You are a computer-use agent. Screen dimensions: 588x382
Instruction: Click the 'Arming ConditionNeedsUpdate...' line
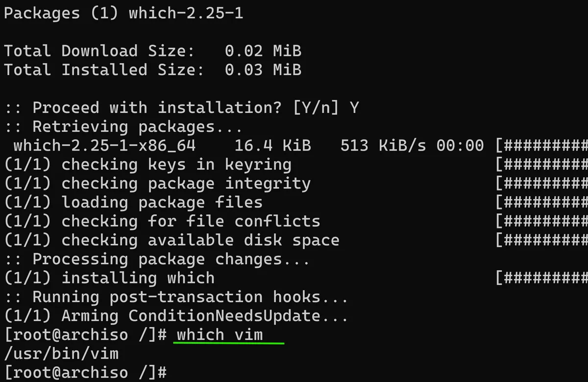(176, 316)
